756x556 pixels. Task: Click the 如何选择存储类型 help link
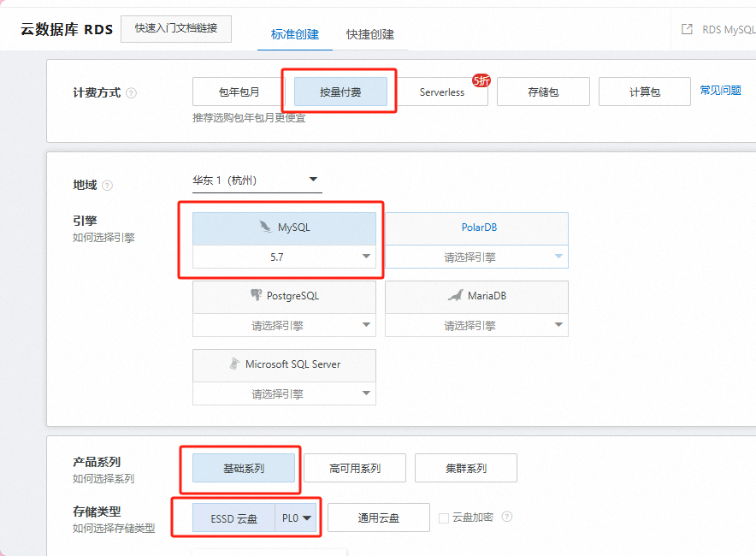point(114,528)
